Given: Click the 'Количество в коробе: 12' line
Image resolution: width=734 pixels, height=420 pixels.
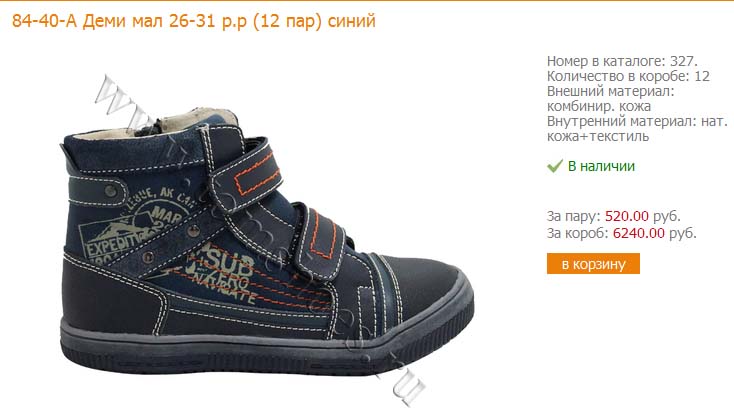Looking at the screenshot, I should pos(628,76).
